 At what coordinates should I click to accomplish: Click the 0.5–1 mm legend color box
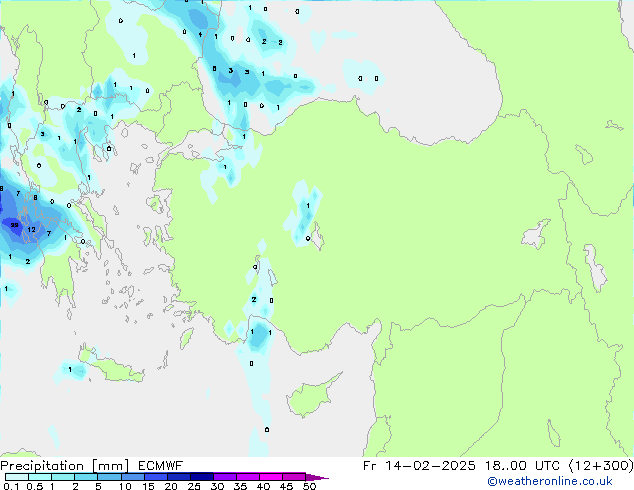(x=40, y=477)
